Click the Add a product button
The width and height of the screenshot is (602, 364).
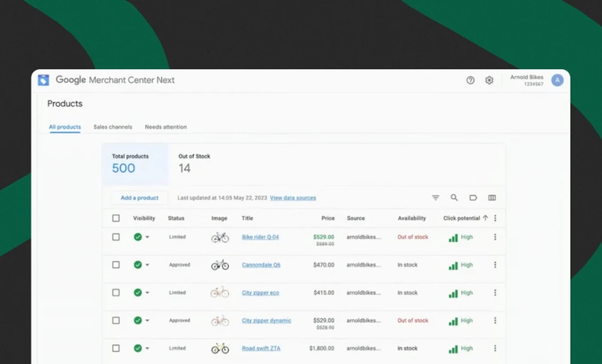pos(140,198)
